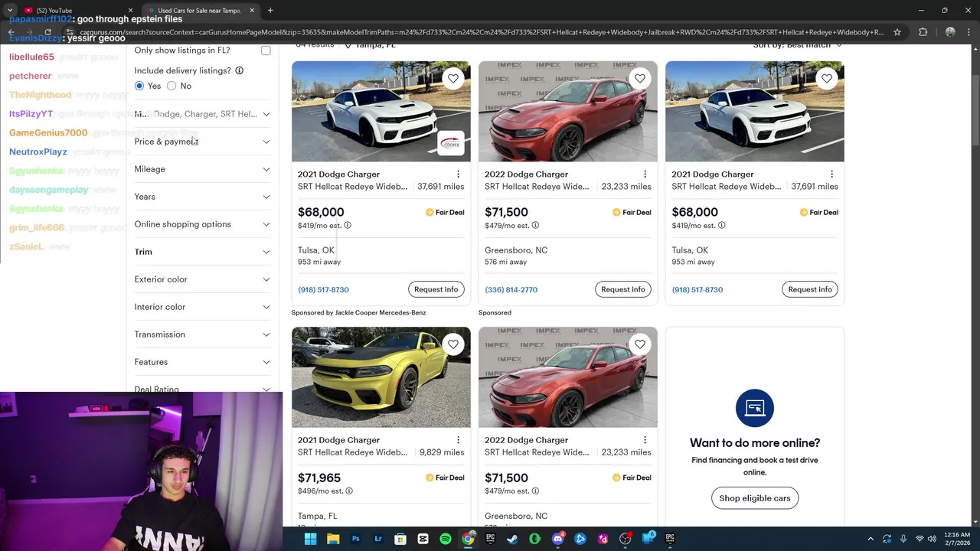
Task: Expand the Exterior color filter
Action: click(202, 279)
